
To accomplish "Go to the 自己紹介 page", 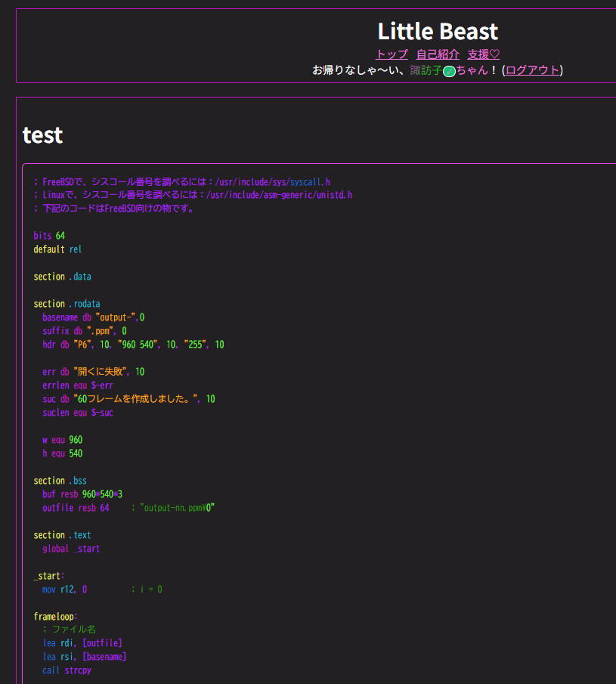I will coord(438,54).
